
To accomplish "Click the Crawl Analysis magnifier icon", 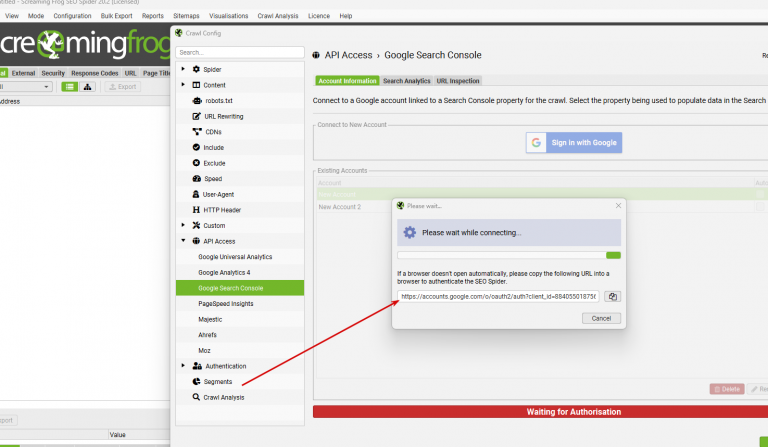I will pyautogui.click(x=196, y=397).
